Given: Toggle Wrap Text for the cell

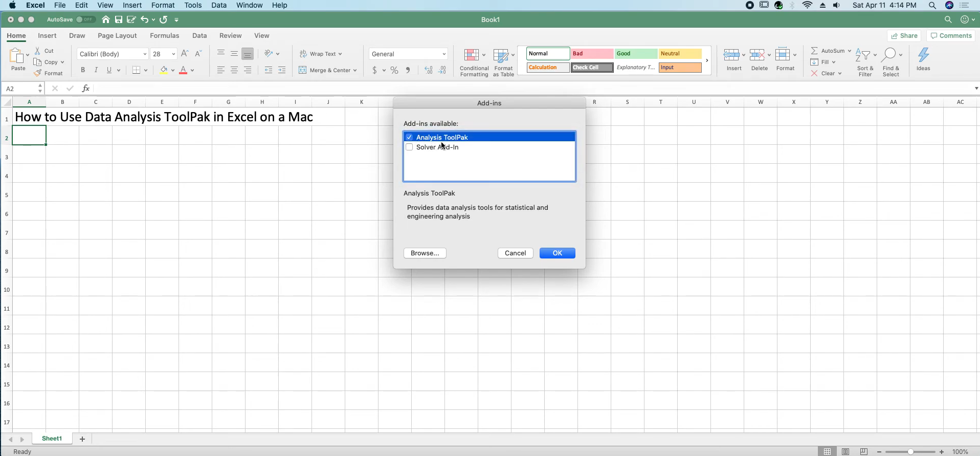Looking at the screenshot, I should (x=321, y=54).
